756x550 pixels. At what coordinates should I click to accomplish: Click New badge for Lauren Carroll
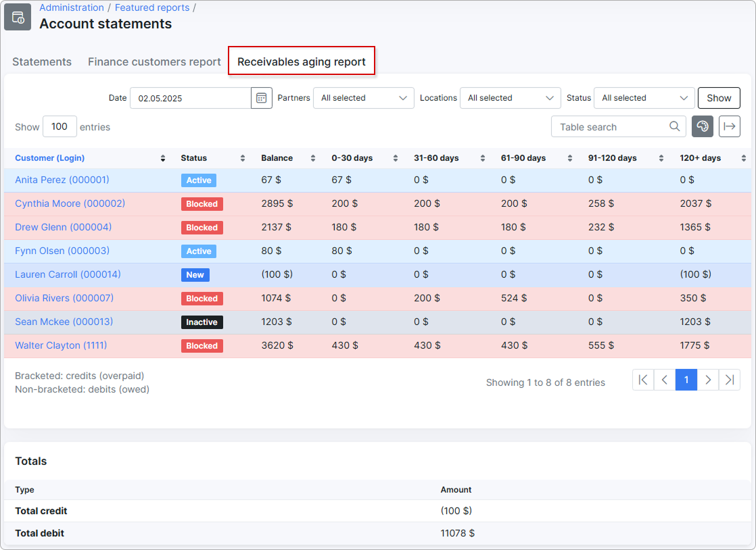[195, 274]
